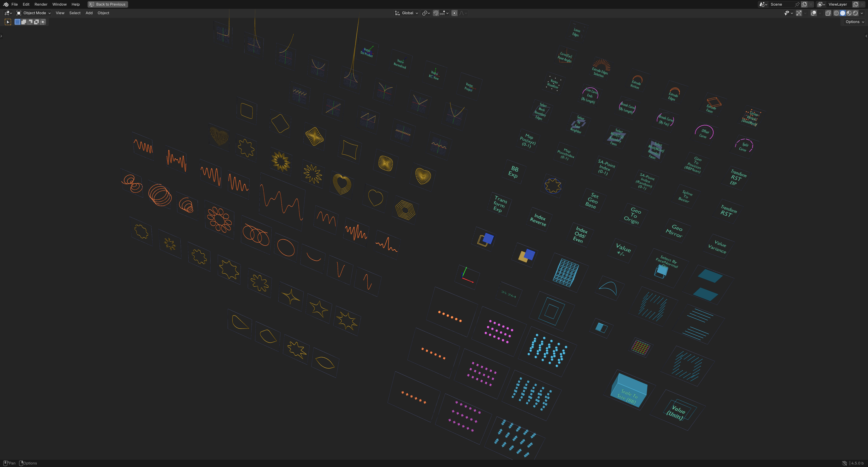Open the Object Mode dropdown
The width and height of the screenshot is (868, 467).
[33, 13]
